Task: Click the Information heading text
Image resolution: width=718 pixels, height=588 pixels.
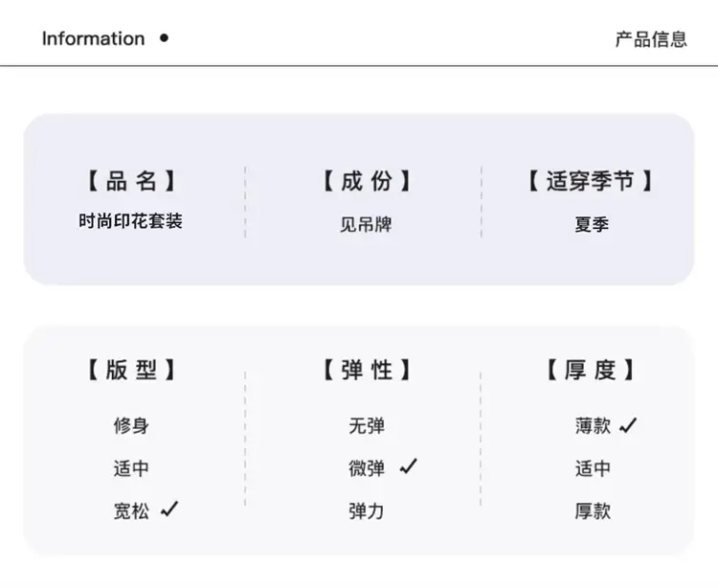Action: tap(94, 38)
